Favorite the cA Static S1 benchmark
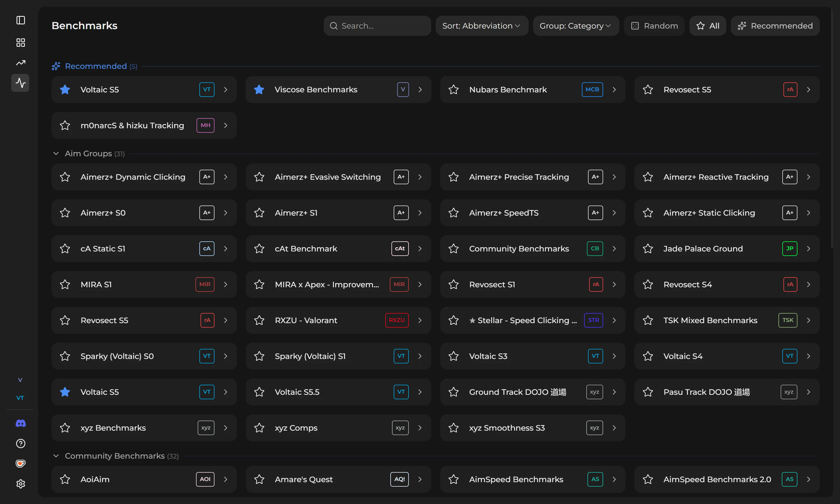The width and height of the screenshot is (840, 504). [65, 249]
